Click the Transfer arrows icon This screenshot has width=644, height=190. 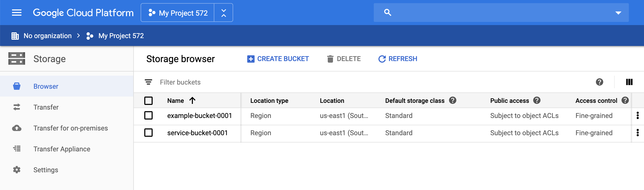(17, 107)
